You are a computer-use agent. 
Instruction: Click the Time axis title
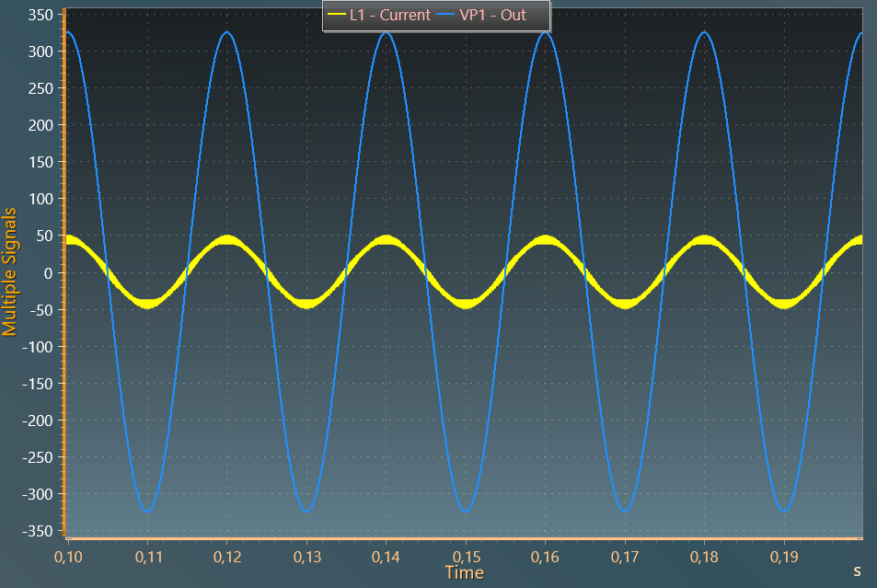pos(463,572)
